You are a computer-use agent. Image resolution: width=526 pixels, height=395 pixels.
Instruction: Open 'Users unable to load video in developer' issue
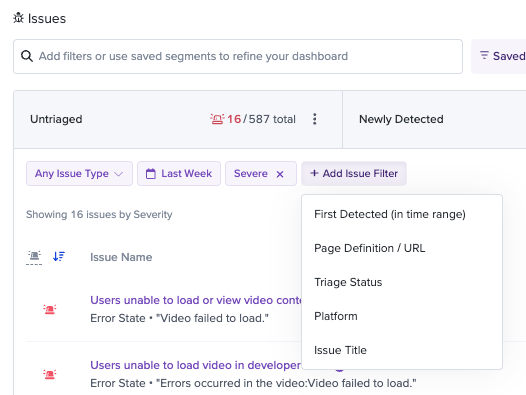pos(196,365)
